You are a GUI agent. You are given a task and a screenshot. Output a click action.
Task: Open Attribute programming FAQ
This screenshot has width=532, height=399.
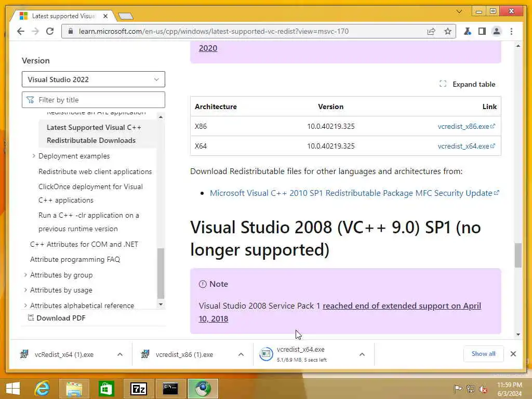point(75,259)
